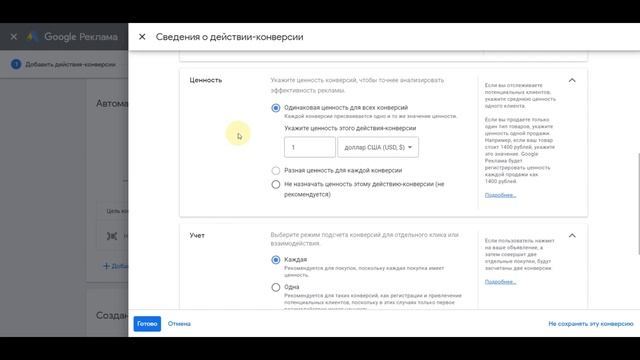Choose 'Одна' counting option
Image resolution: width=640 pixels, height=360 pixels.
276,287
